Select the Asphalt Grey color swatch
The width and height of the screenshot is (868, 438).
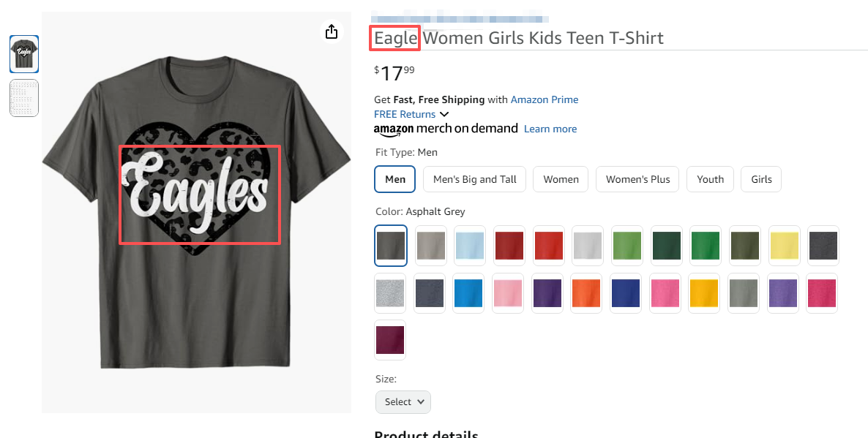(390, 245)
